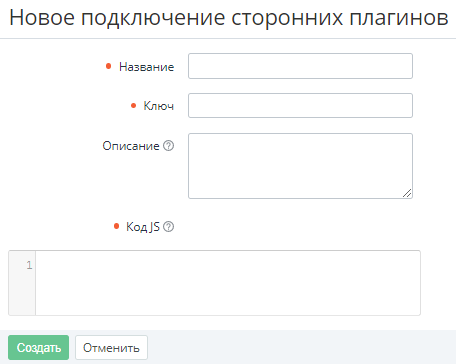Viewport: 456px width, 364px height.
Task: Click the Код JS label text
Action: point(143,227)
